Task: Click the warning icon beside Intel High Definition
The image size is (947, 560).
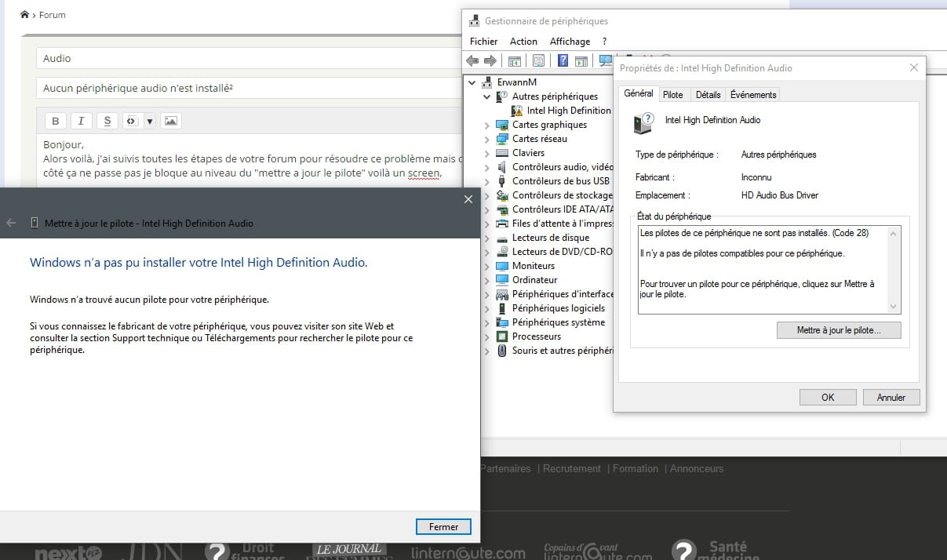Action: pyautogui.click(x=517, y=111)
